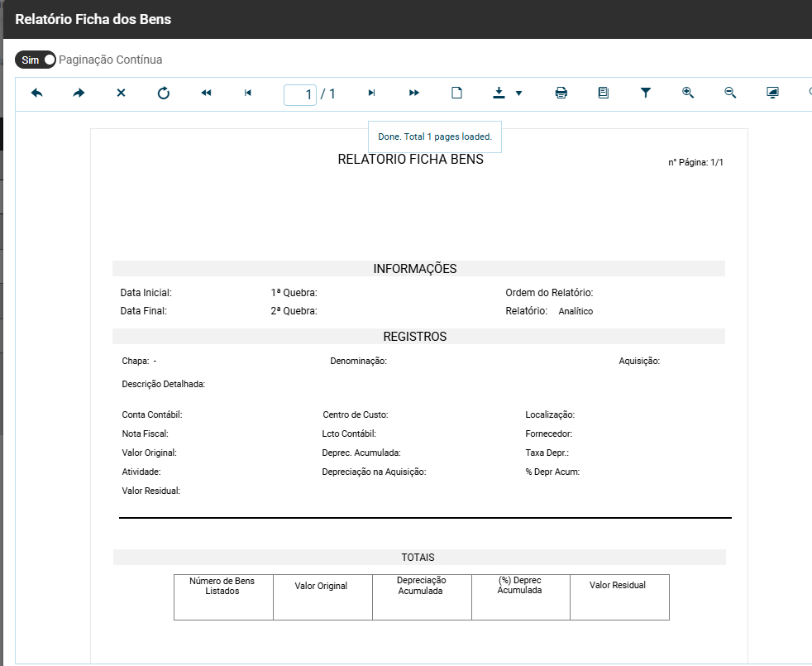Expand the export format dropdown arrow
This screenshot has width=812, height=666.
519,93
